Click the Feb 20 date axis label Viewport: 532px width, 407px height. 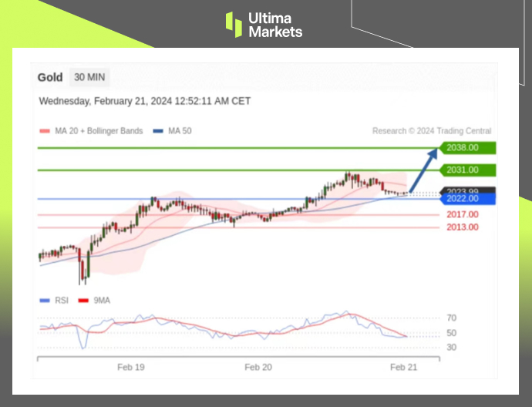pos(258,368)
